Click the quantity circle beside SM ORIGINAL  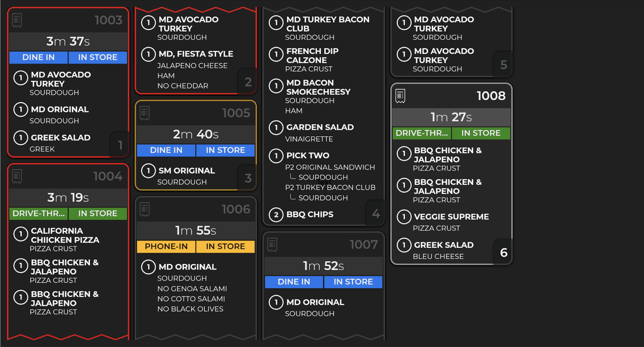pos(148,171)
